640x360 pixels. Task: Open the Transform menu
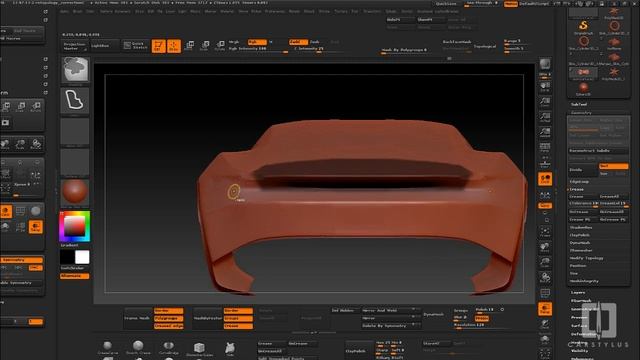pos(372,11)
